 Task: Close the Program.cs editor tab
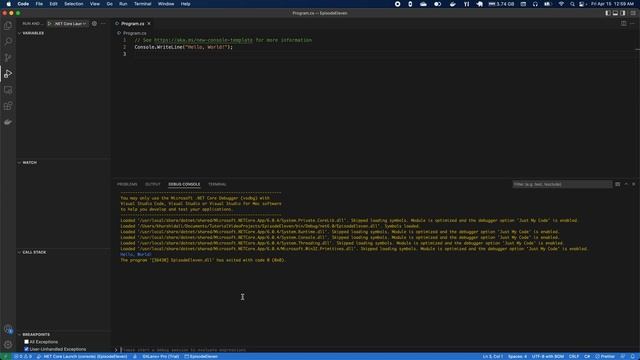149,24
